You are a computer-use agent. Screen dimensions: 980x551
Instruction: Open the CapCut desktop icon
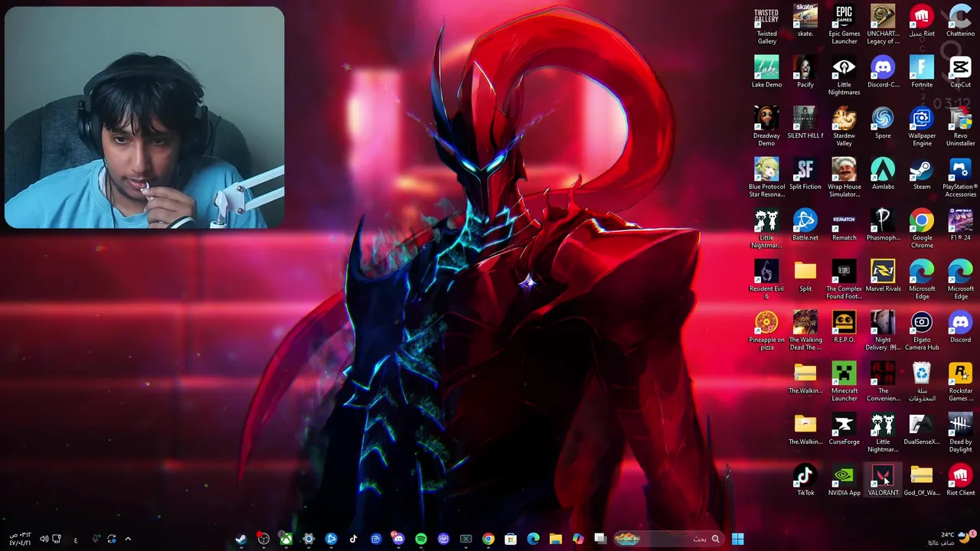tap(960, 72)
